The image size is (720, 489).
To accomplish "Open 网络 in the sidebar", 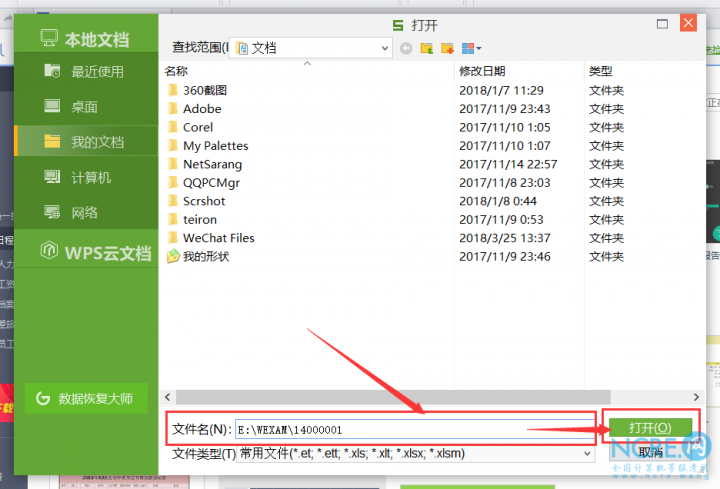I will coord(86,212).
